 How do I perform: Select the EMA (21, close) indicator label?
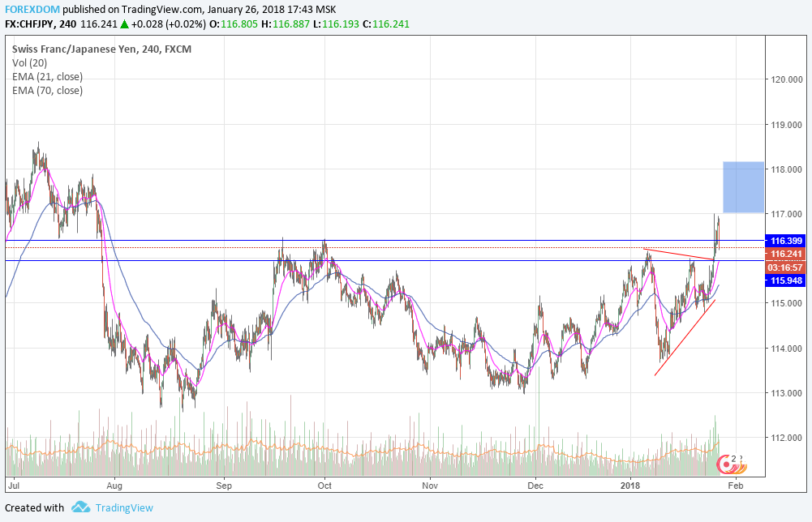(47, 77)
